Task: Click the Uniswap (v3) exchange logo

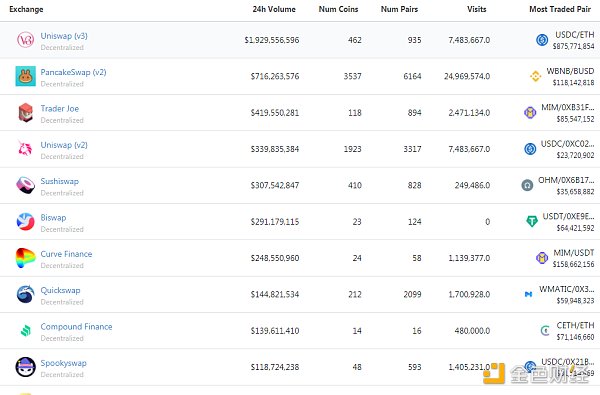Action: pyautogui.click(x=26, y=40)
